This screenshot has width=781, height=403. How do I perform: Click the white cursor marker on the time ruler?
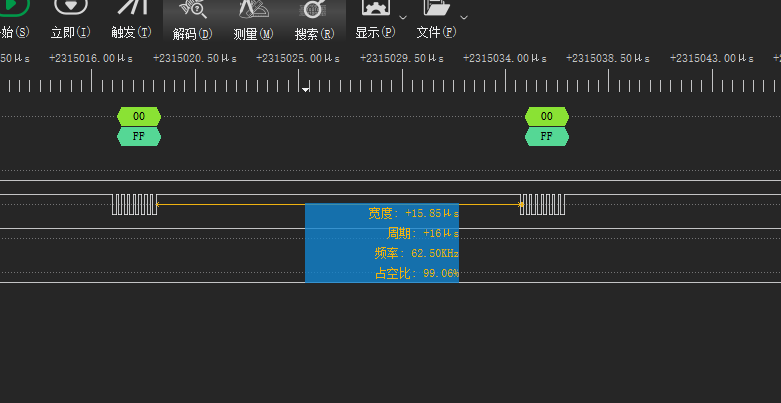(x=306, y=90)
